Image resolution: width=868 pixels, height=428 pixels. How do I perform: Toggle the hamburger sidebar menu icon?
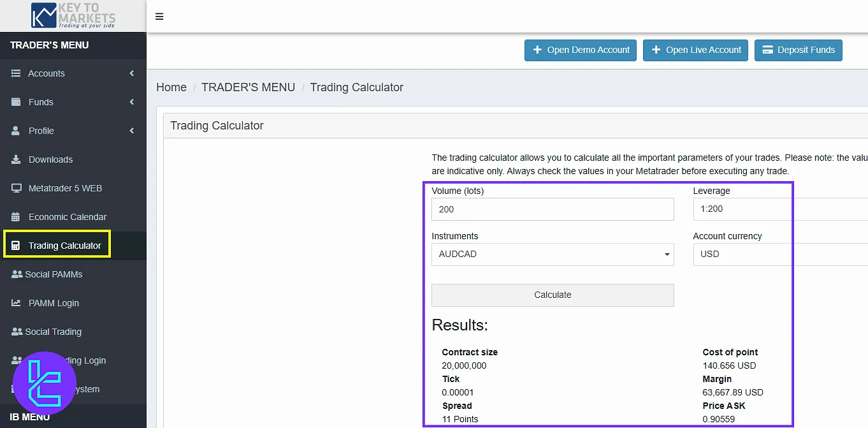click(x=159, y=17)
